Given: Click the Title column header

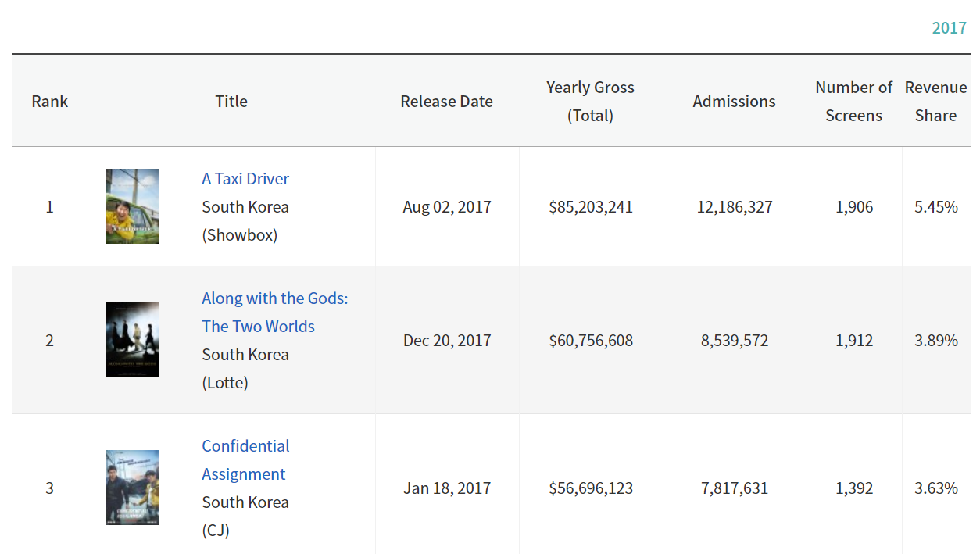Looking at the screenshot, I should click(231, 102).
